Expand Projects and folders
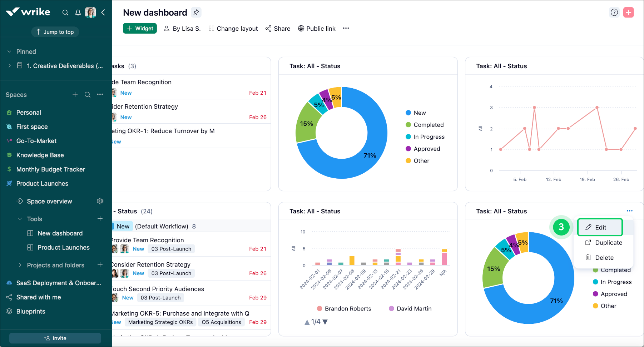This screenshot has height=347, width=644. pos(20,265)
